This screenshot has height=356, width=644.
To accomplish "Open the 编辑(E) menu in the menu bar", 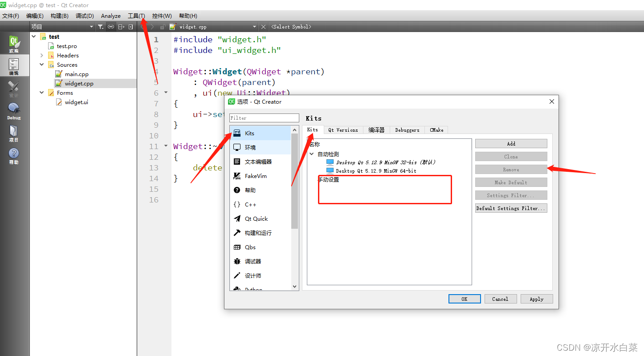I will 35,16.
